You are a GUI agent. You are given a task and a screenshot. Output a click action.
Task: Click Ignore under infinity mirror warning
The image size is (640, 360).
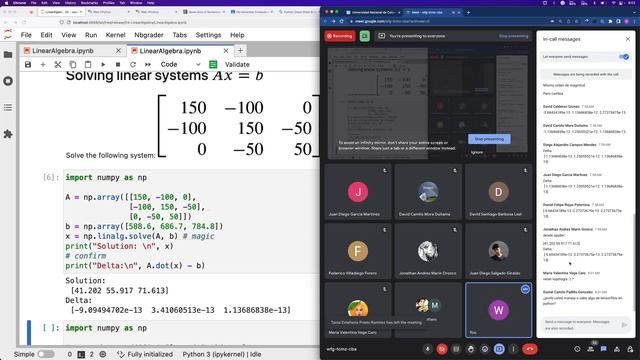click(477, 152)
